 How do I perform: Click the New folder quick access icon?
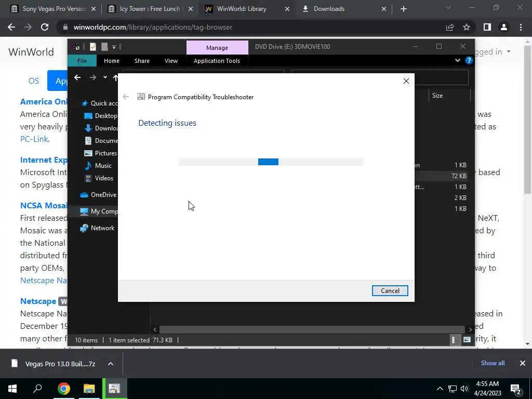[x=104, y=47]
